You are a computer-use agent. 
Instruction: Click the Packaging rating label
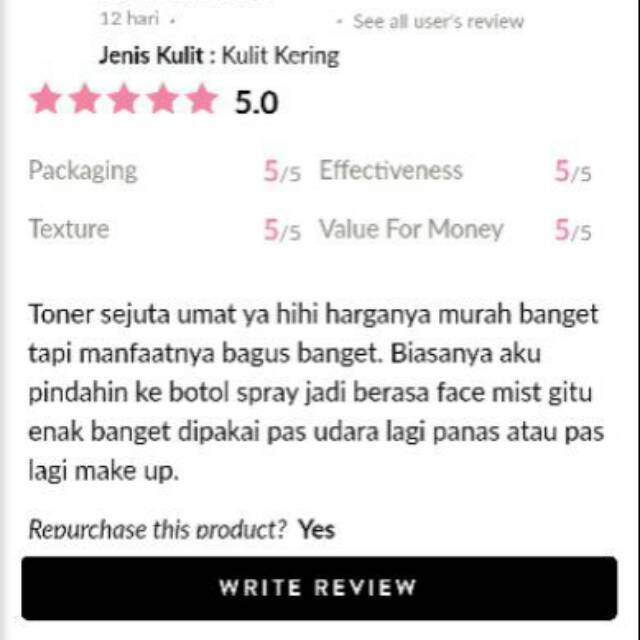(x=83, y=171)
